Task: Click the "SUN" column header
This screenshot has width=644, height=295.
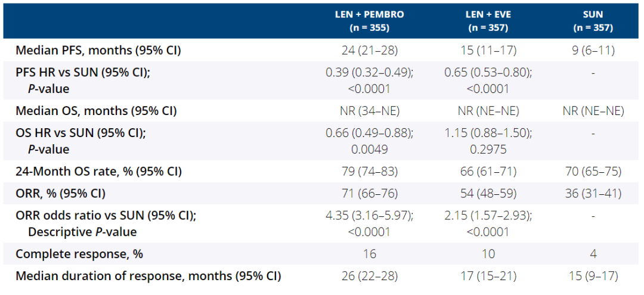Action: pos(593,14)
